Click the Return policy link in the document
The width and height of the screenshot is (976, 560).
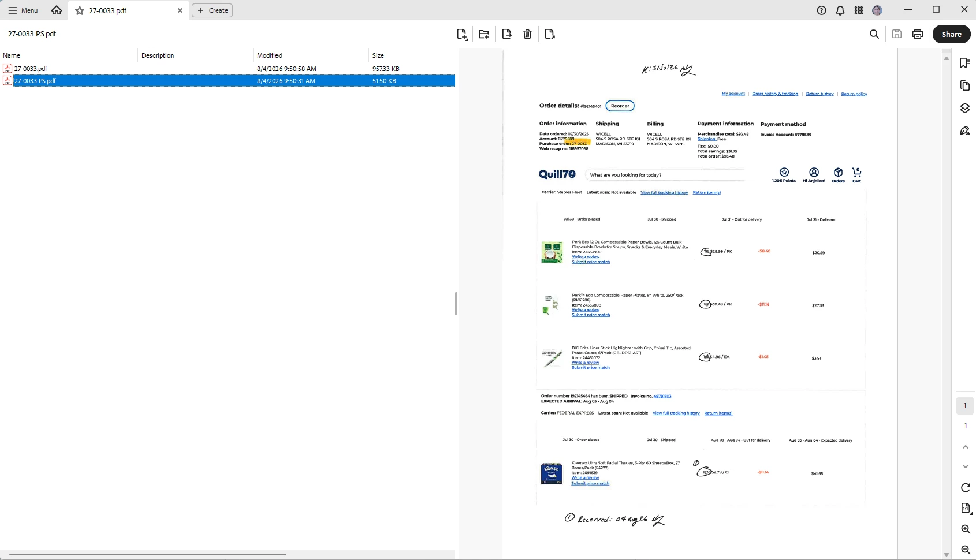(x=854, y=94)
